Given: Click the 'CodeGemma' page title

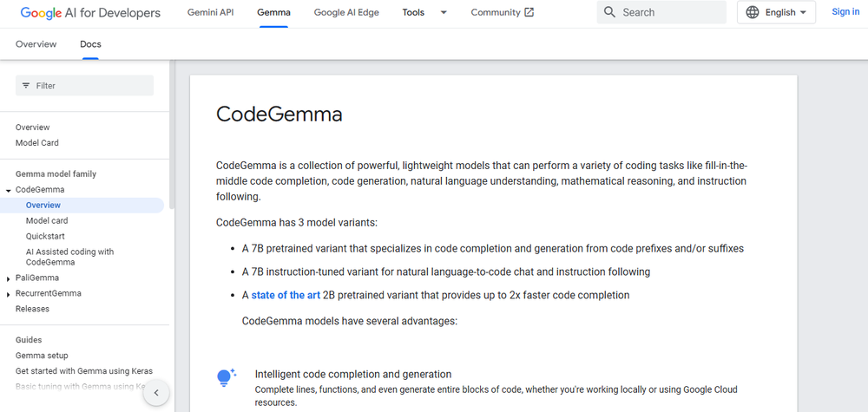Looking at the screenshot, I should [x=279, y=114].
